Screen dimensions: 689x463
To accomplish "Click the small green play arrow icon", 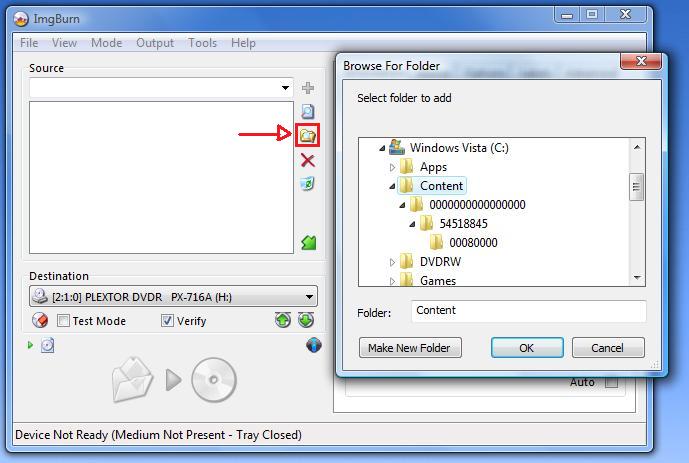I will point(30,345).
